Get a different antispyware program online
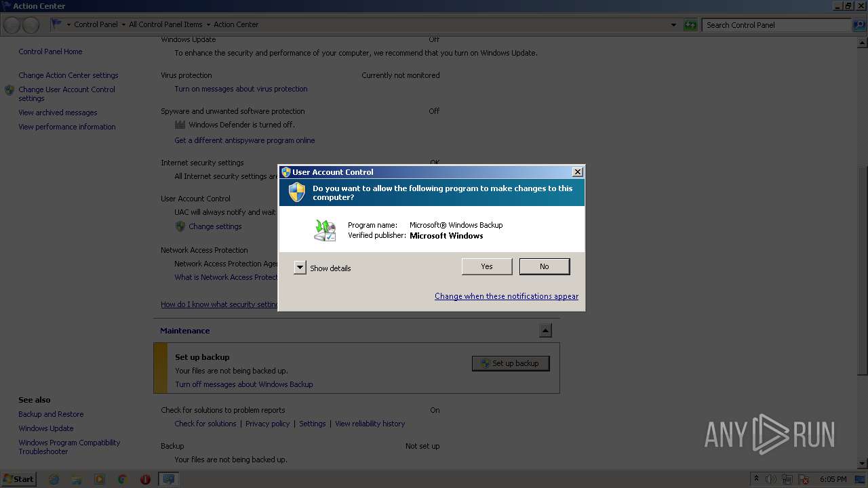The height and width of the screenshot is (488, 868). coord(245,140)
